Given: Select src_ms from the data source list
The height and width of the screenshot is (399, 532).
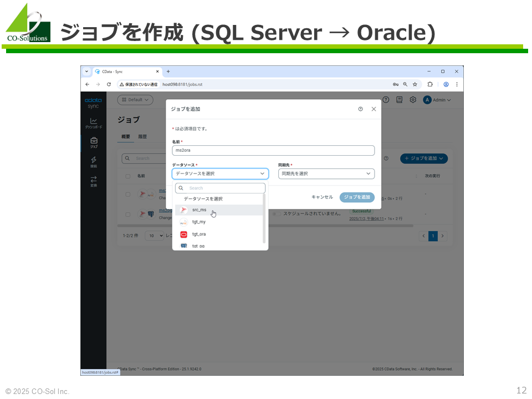Looking at the screenshot, I should point(219,210).
